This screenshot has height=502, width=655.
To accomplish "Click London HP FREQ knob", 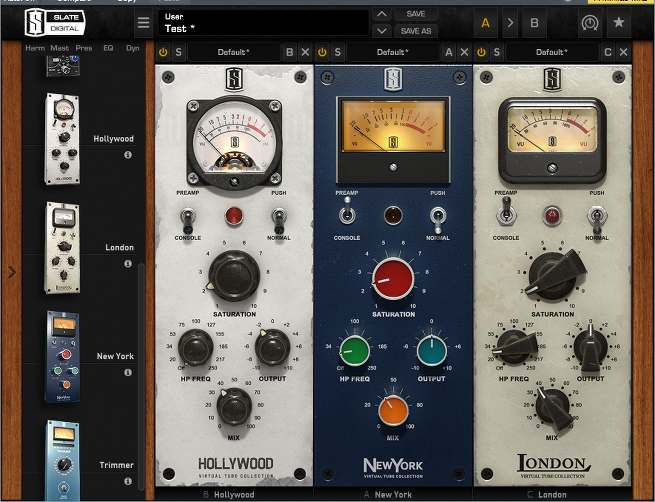I will [x=516, y=347].
